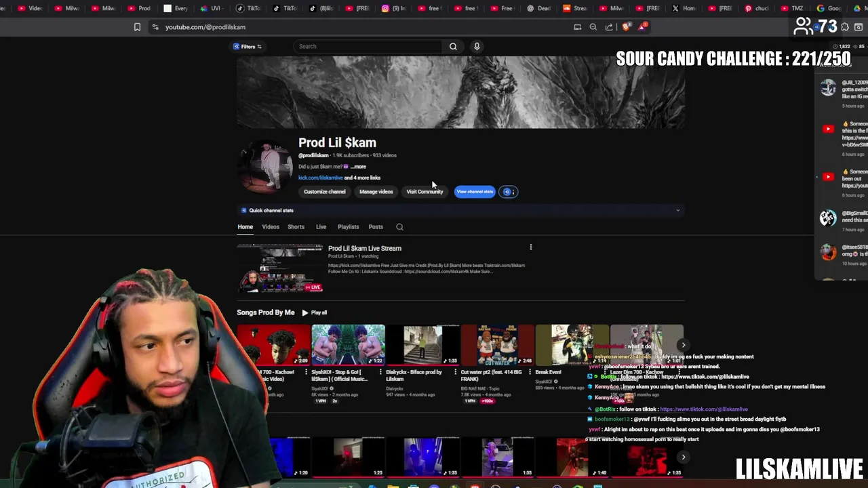Open the options menu for the live stream
This screenshot has width=868, height=488.
530,247
